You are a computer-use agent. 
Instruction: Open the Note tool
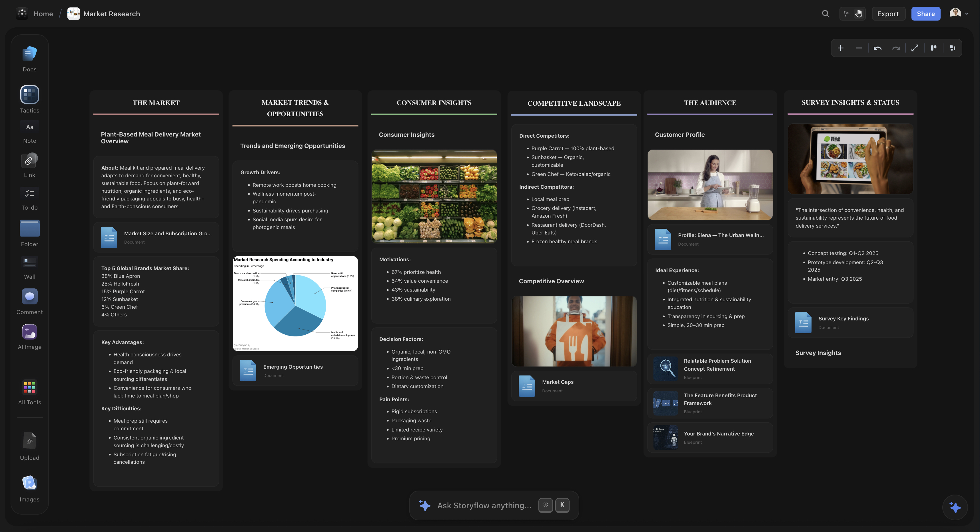coord(29,127)
